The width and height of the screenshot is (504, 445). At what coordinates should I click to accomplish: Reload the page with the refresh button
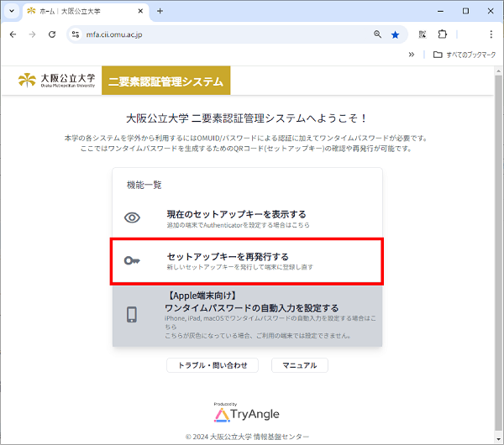click(52, 34)
